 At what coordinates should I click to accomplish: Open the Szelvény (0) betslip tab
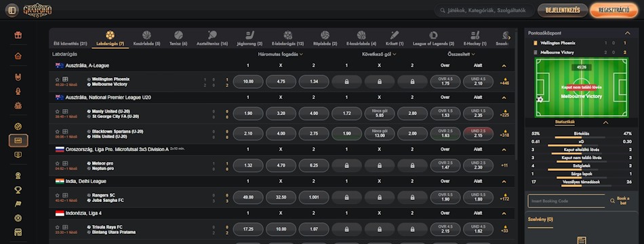coord(540,220)
